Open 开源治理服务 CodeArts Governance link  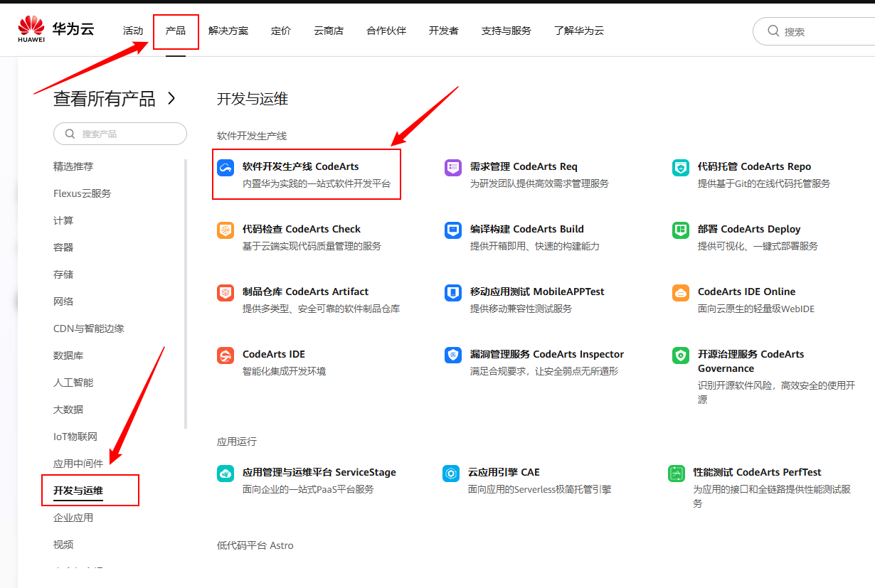click(x=751, y=361)
